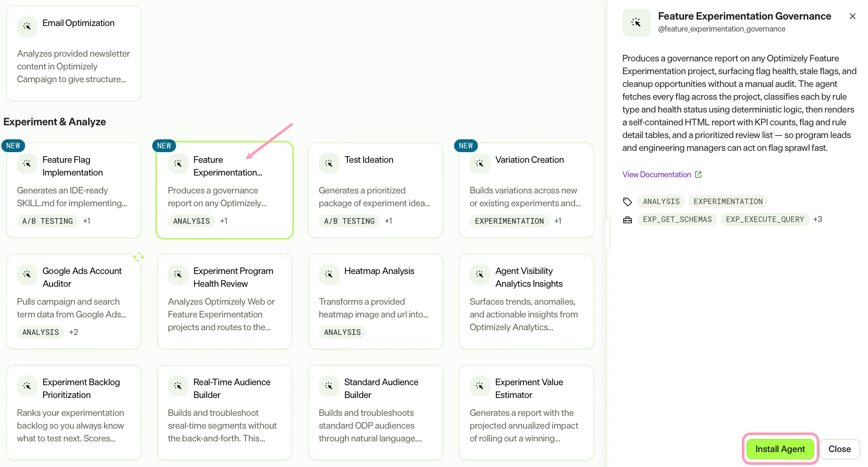Image resolution: width=868 pixels, height=467 pixels.
Task: Open the Agent Visibility Analytics Insights title
Action: (x=529, y=277)
